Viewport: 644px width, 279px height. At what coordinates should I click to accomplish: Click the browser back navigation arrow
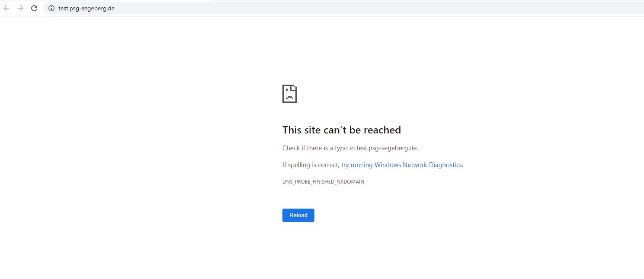(6, 8)
